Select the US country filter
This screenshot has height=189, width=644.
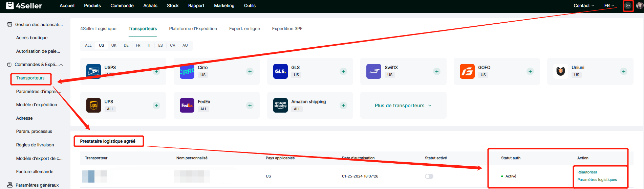pyautogui.click(x=102, y=45)
